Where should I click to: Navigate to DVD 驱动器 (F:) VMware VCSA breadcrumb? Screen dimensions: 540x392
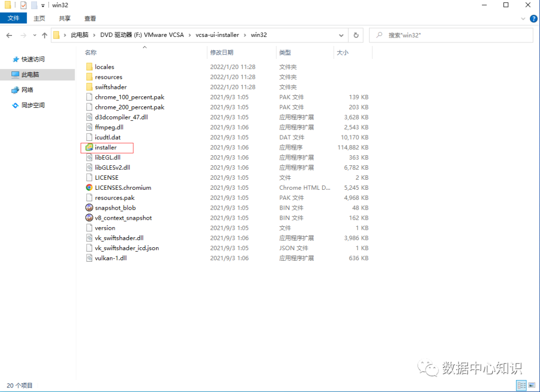coord(142,35)
